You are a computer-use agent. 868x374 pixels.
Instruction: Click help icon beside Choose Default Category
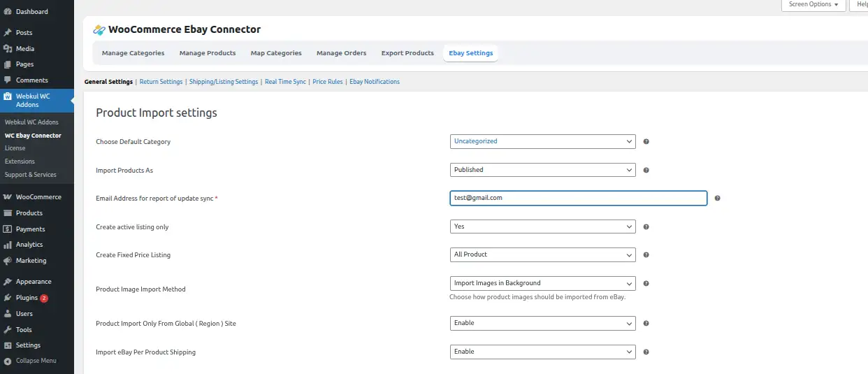[646, 142]
